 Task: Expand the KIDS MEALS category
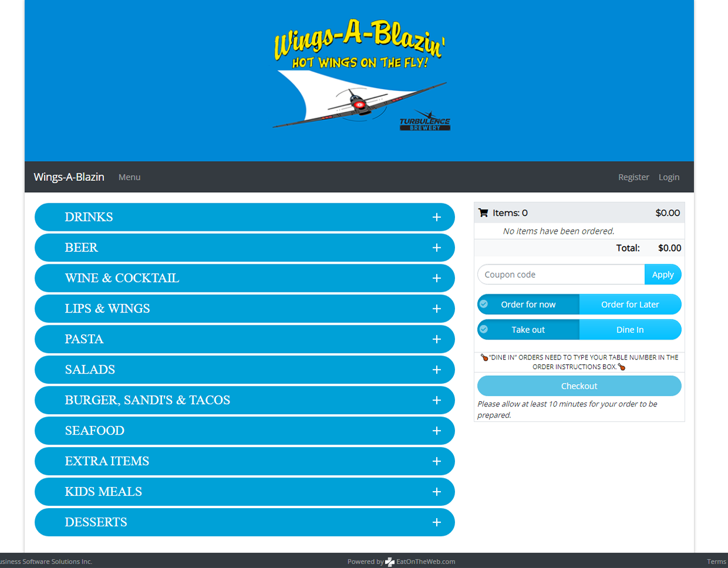[245, 492]
